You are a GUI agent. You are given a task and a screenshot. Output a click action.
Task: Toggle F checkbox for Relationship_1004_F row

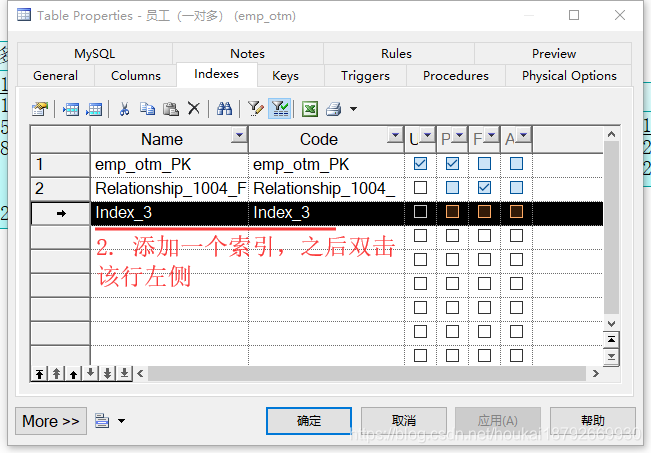tap(484, 188)
